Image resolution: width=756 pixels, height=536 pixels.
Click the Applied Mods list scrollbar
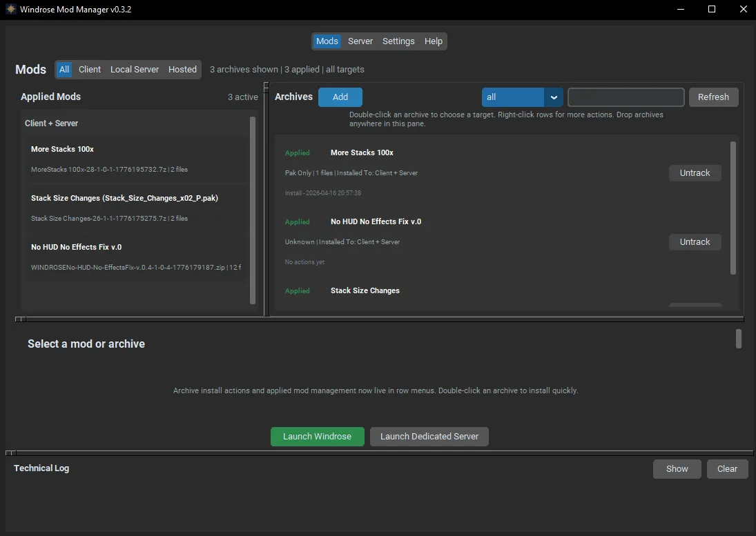[253, 210]
